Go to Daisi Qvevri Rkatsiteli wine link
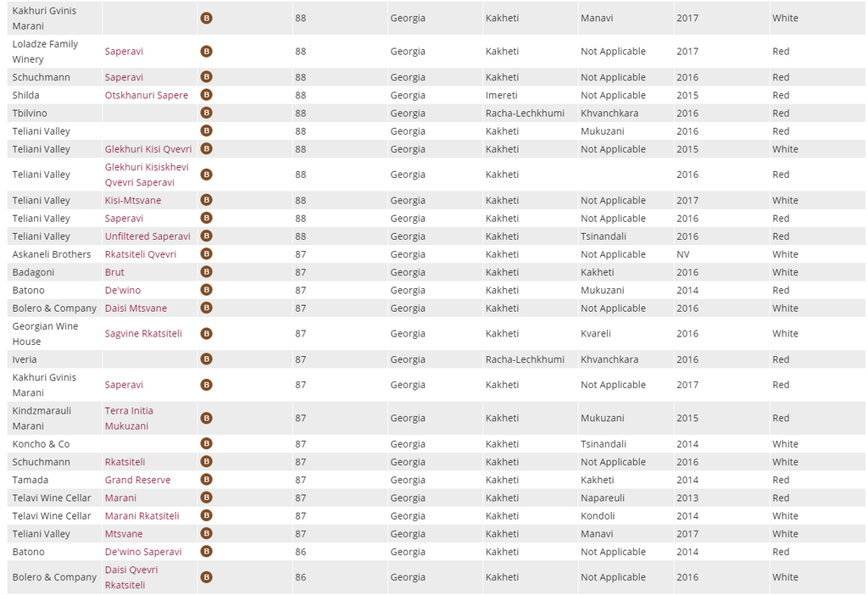Image resolution: width=868 pixels, height=595 pixels. (x=131, y=577)
